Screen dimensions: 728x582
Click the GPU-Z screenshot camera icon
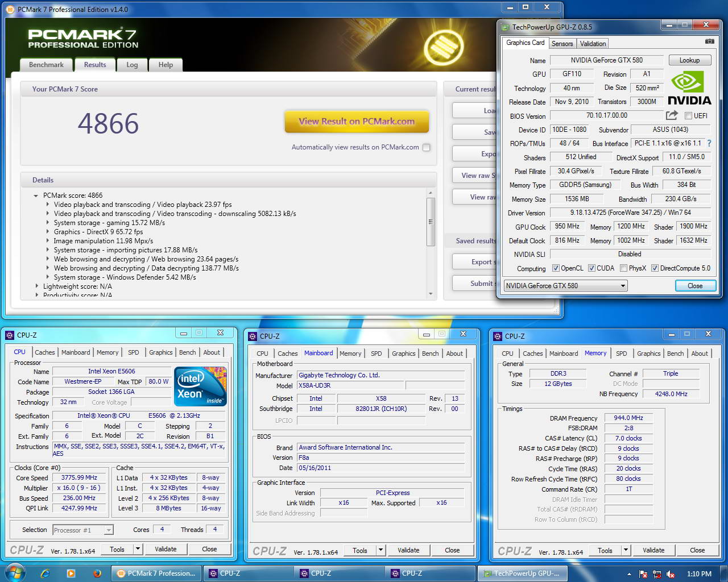point(709,41)
